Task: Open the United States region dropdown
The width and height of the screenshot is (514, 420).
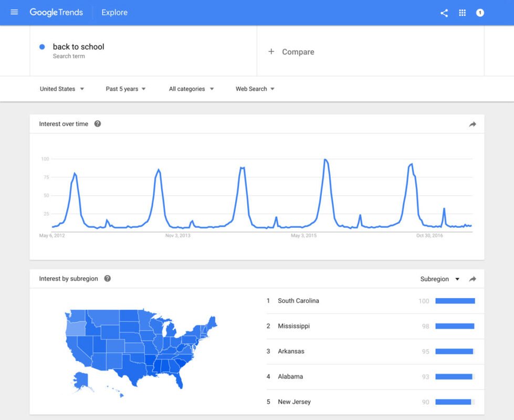Action: pos(62,89)
